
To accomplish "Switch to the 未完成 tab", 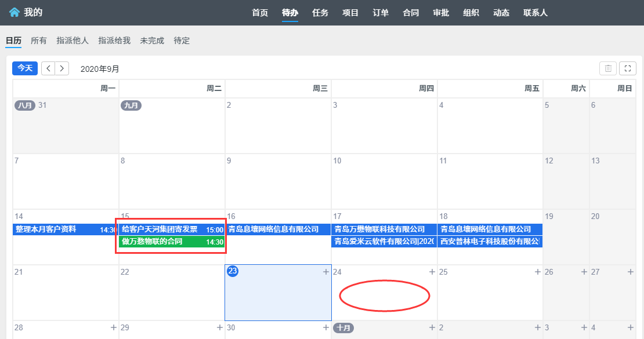I will [152, 41].
